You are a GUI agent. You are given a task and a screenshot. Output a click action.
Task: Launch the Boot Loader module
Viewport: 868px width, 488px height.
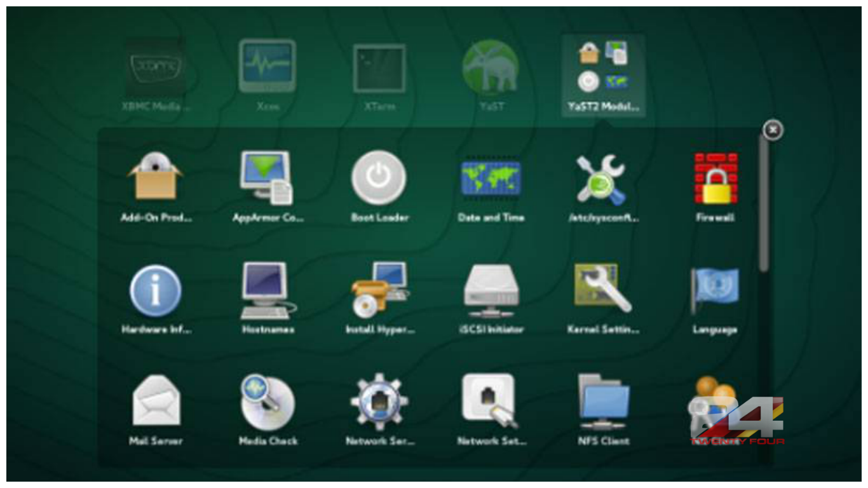379,177
